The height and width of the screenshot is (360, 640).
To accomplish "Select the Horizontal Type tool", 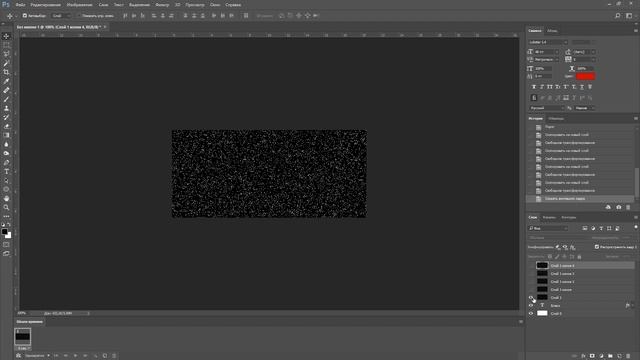I will click(x=6, y=171).
